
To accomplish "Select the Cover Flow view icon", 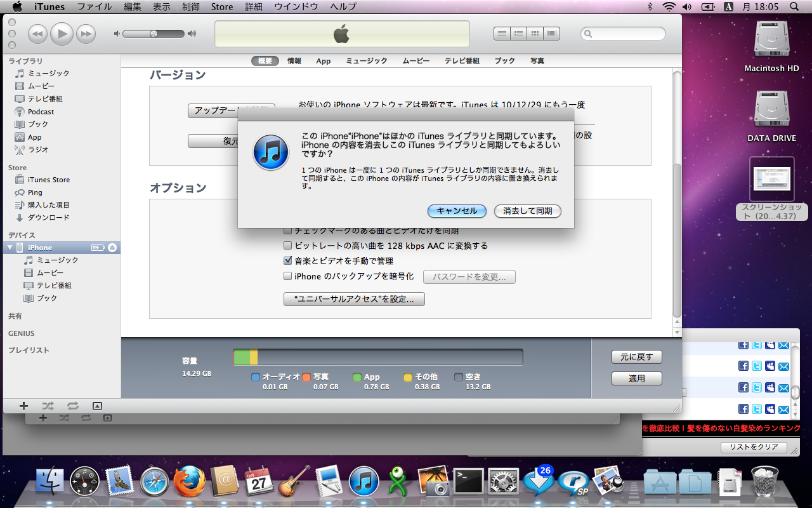I will click(x=552, y=34).
